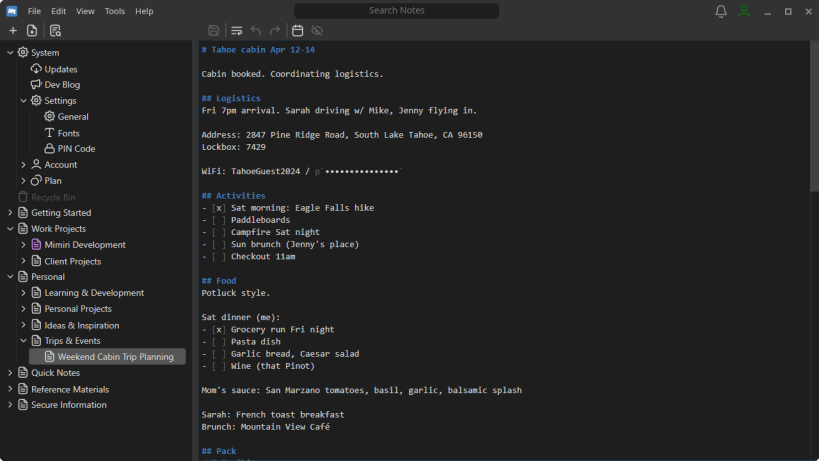Open Ideas & Inspiration note

coord(81,325)
